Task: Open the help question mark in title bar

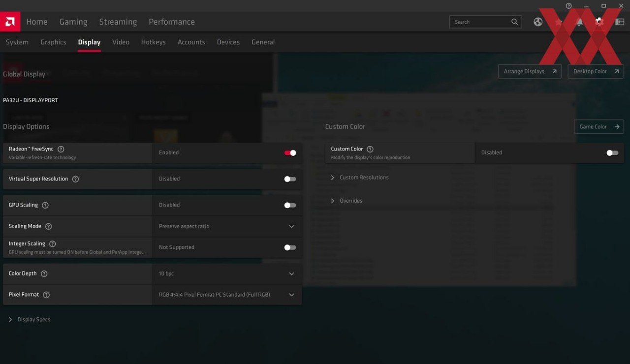Action: click(x=569, y=6)
